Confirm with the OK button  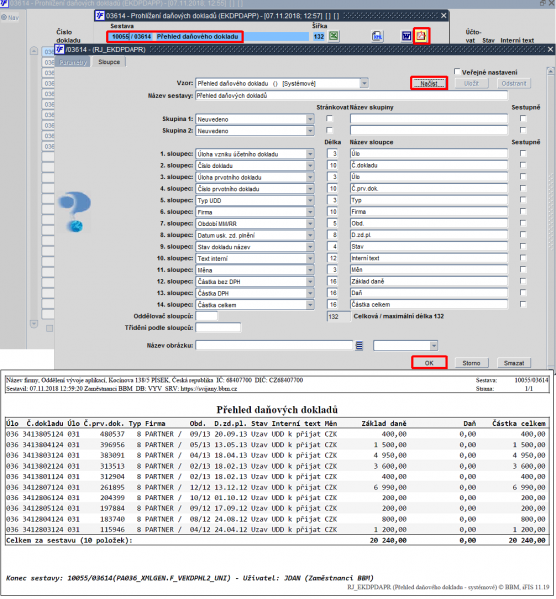[429, 363]
